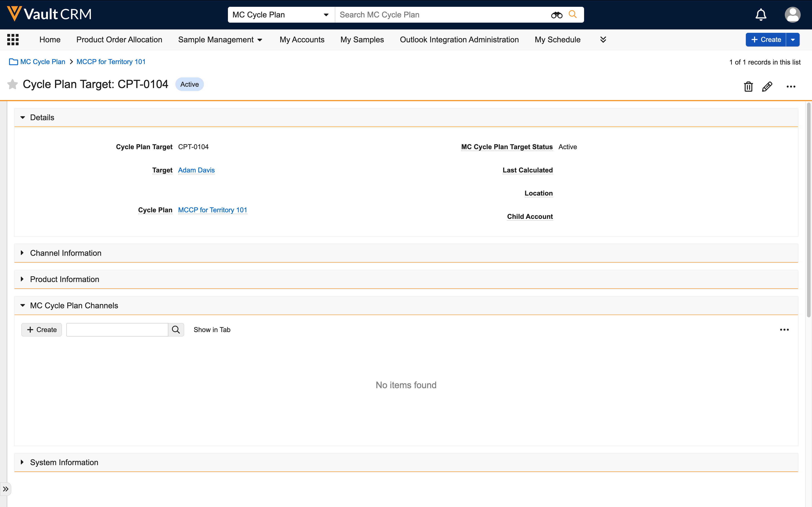Click the vertical page scrollbar
Screen dimensions: 812x507
pyautogui.click(x=808, y=210)
